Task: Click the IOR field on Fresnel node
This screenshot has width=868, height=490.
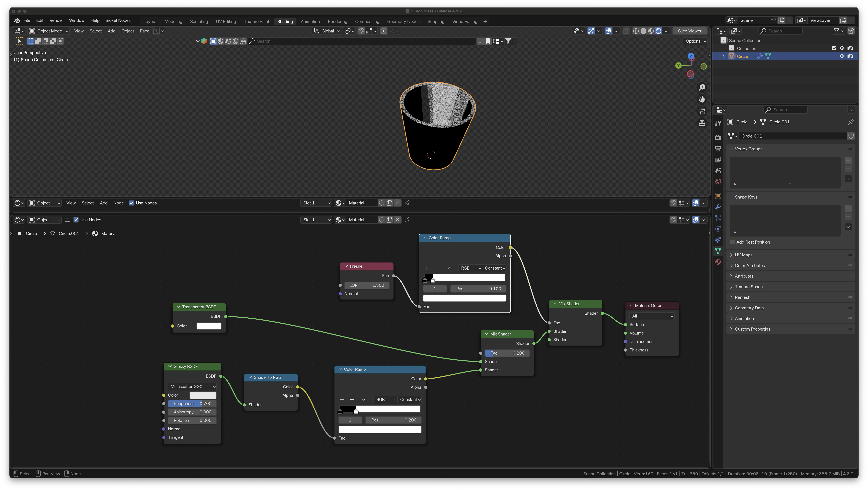Action: click(x=367, y=285)
